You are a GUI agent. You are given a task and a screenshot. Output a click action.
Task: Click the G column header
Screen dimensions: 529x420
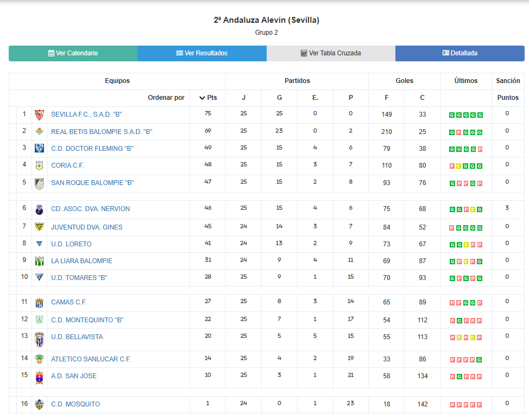[279, 98]
